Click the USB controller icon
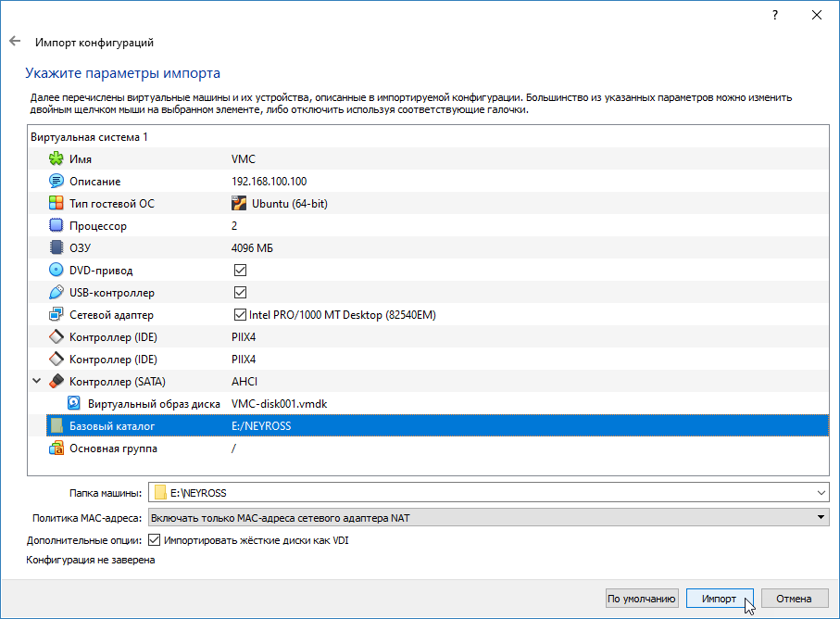Viewport: 840px width, 619px height. click(56, 293)
